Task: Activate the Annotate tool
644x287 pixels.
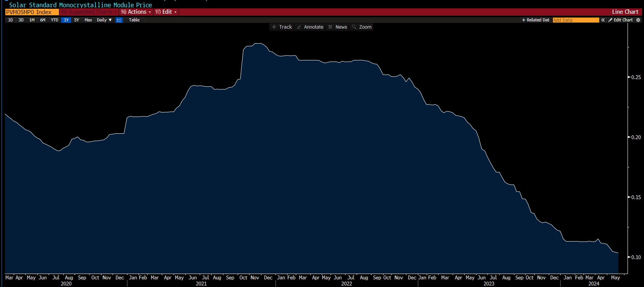Action: 310,27
